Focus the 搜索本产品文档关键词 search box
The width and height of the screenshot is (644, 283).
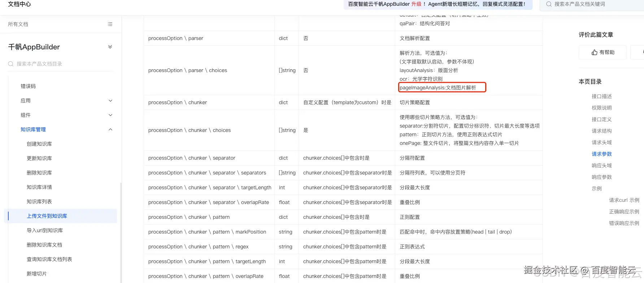point(592,4)
